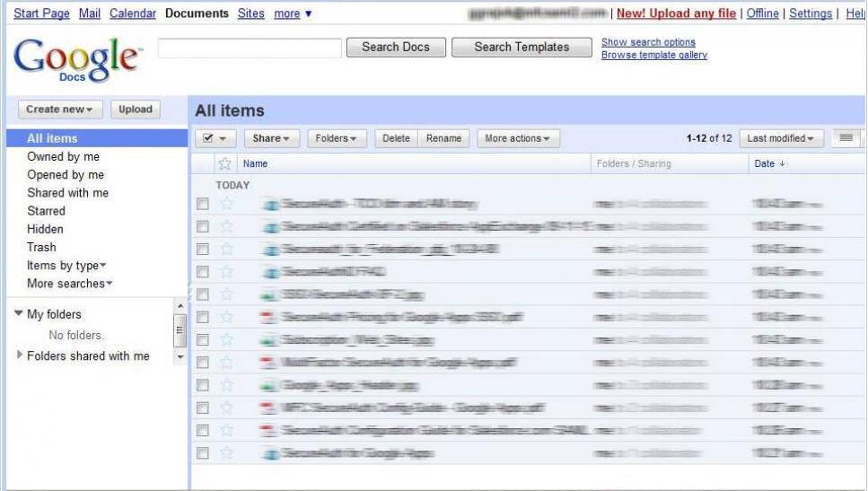Toggle the select-all checkbox in the toolbar
This screenshot has height=491, width=868.
point(208,138)
